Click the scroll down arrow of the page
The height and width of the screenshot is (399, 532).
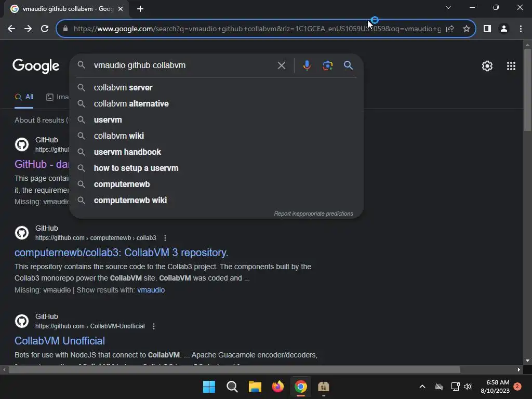pos(528,361)
